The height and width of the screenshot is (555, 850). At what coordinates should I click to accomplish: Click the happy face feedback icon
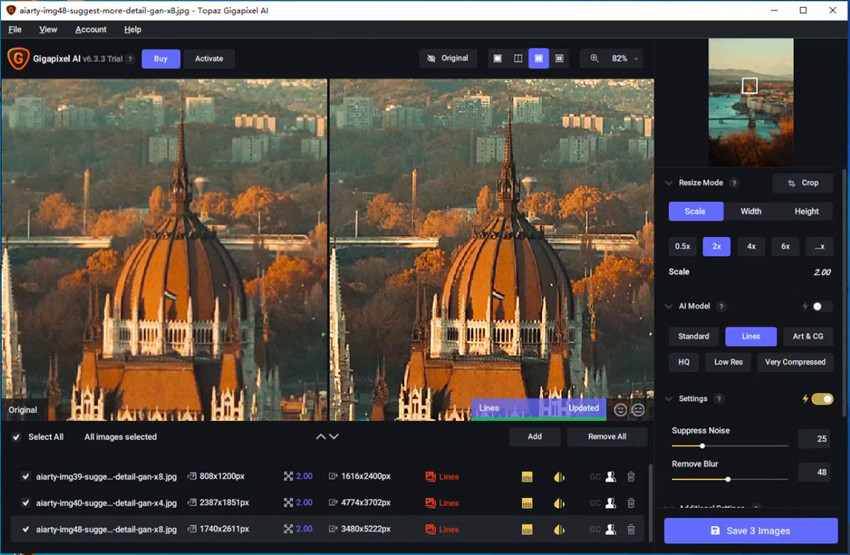(620, 410)
